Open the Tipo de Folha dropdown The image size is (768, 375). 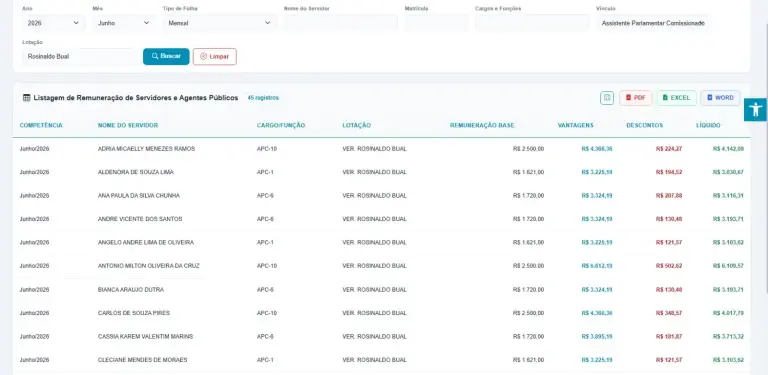(219, 23)
